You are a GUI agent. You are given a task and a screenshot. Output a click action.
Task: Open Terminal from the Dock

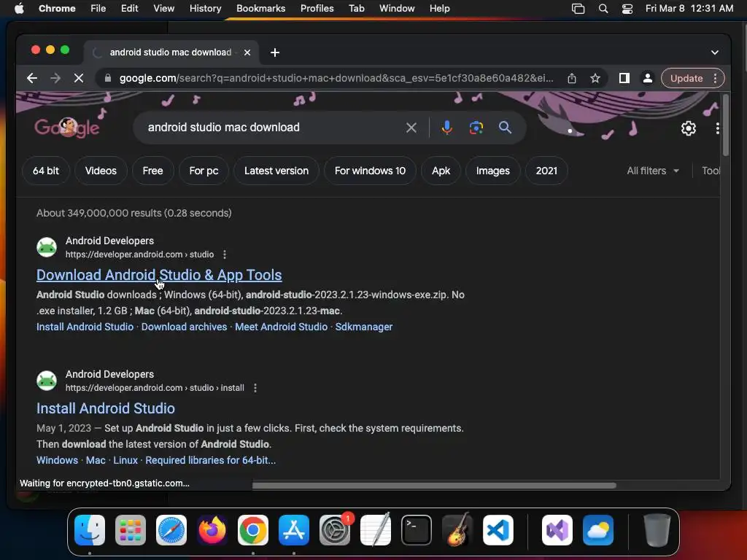coord(417,530)
